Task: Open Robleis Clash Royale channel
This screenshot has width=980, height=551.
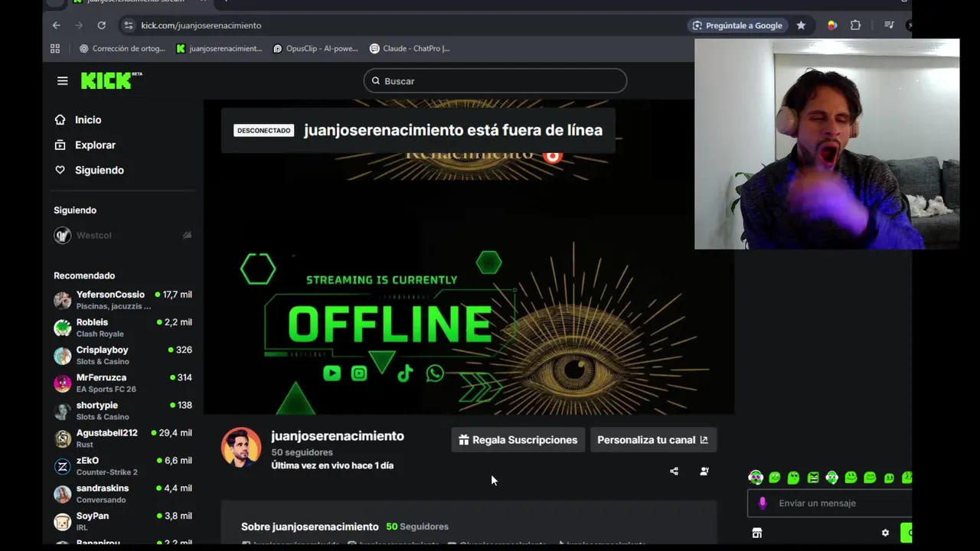Action: click(122, 328)
